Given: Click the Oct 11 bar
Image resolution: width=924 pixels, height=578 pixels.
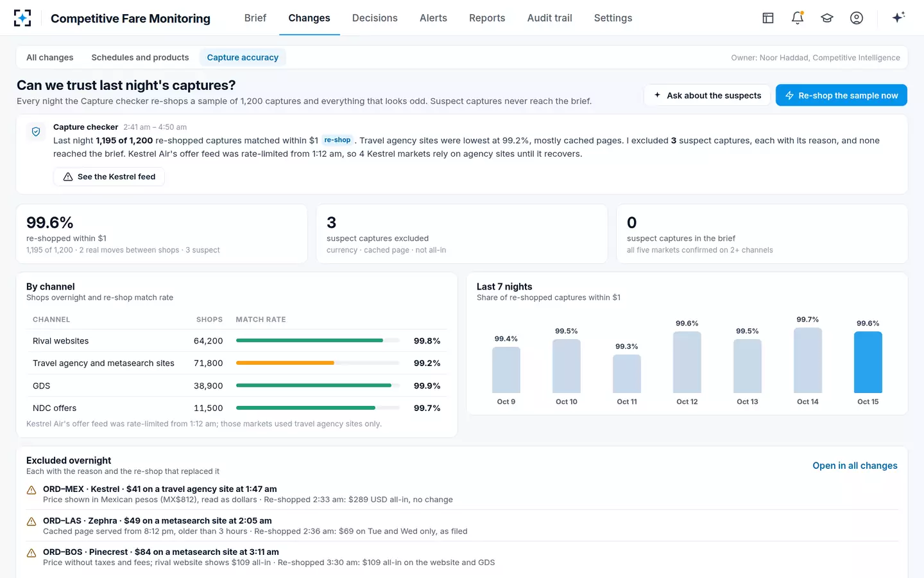Looking at the screenshot, I should coord(627,374).
